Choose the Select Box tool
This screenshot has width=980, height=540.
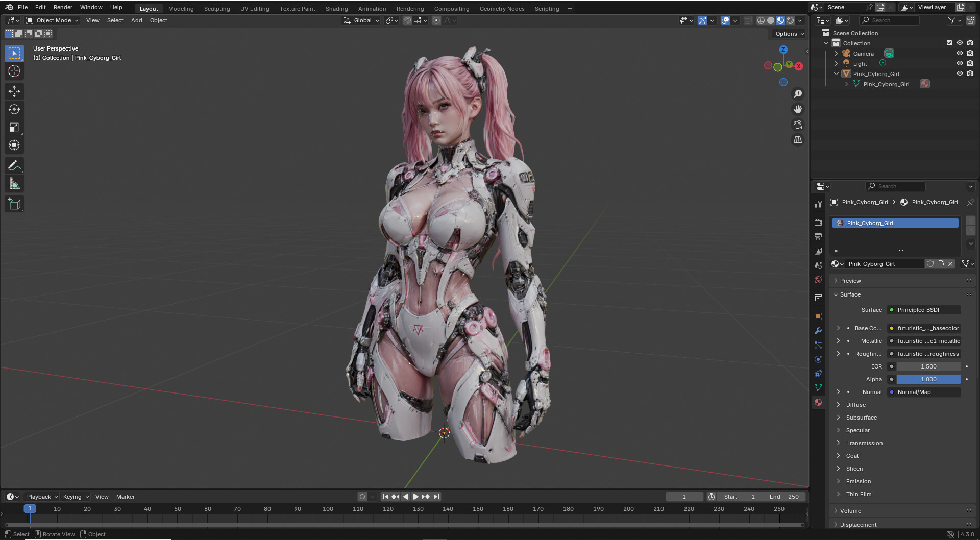point(14,53)
